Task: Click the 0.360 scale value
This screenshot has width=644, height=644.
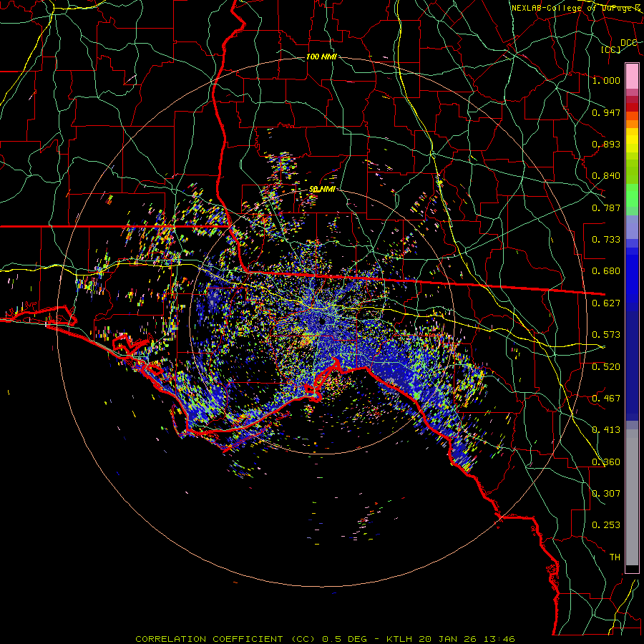Action: click(x=606, y=462)
